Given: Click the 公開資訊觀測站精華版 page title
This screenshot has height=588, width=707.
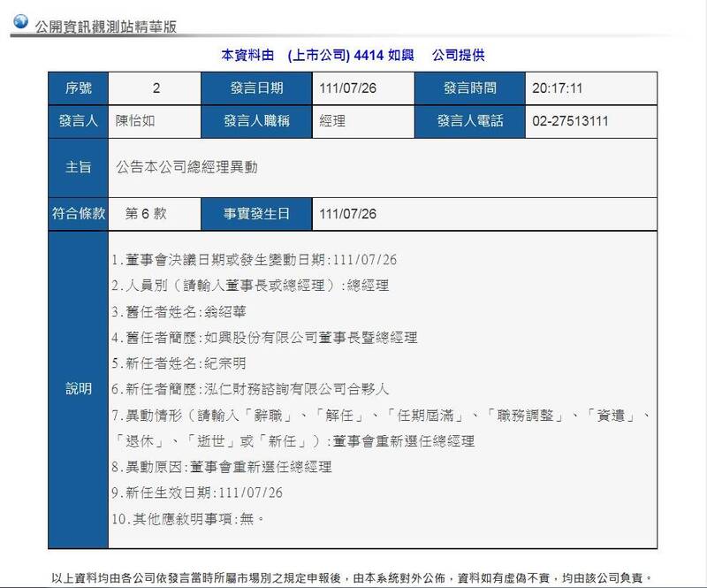Looking at the screenshot, I should tap(105, 27).
